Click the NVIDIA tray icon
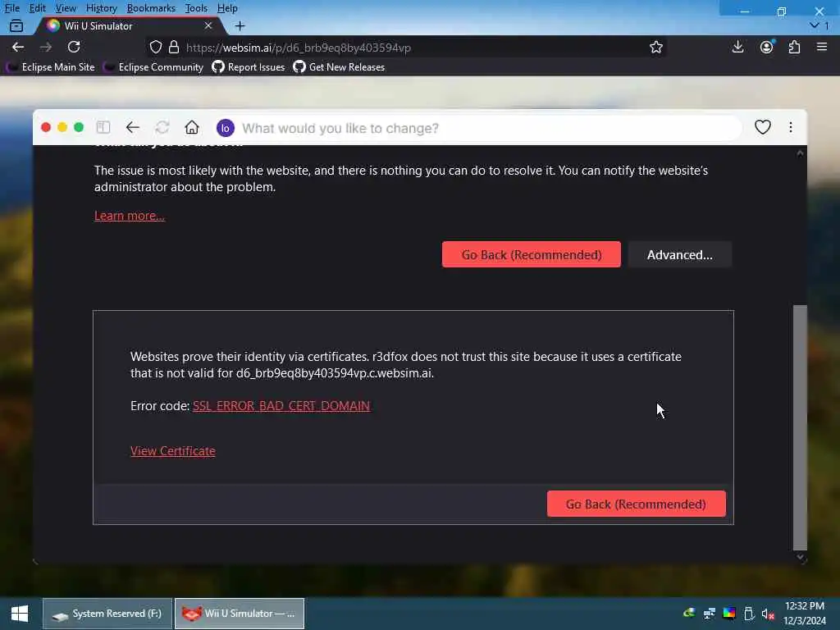The height and width of the screenshot is (630, 840). (689, 613)
